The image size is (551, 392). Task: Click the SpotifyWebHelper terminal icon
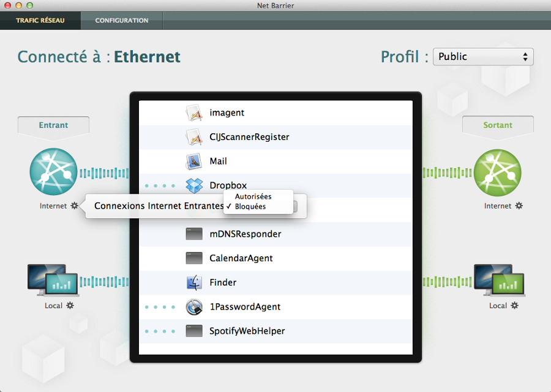click(x=194, y=331)
